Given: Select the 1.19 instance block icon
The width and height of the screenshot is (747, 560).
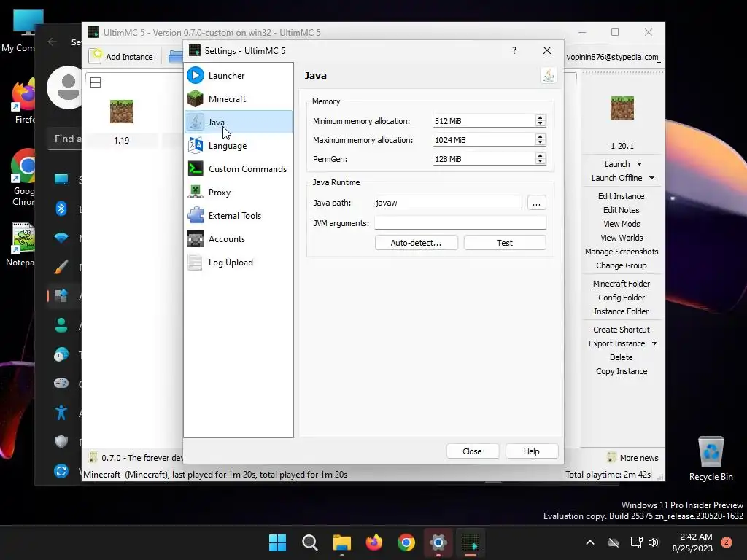Looking at the screenshot, I should tap(122, 112).
